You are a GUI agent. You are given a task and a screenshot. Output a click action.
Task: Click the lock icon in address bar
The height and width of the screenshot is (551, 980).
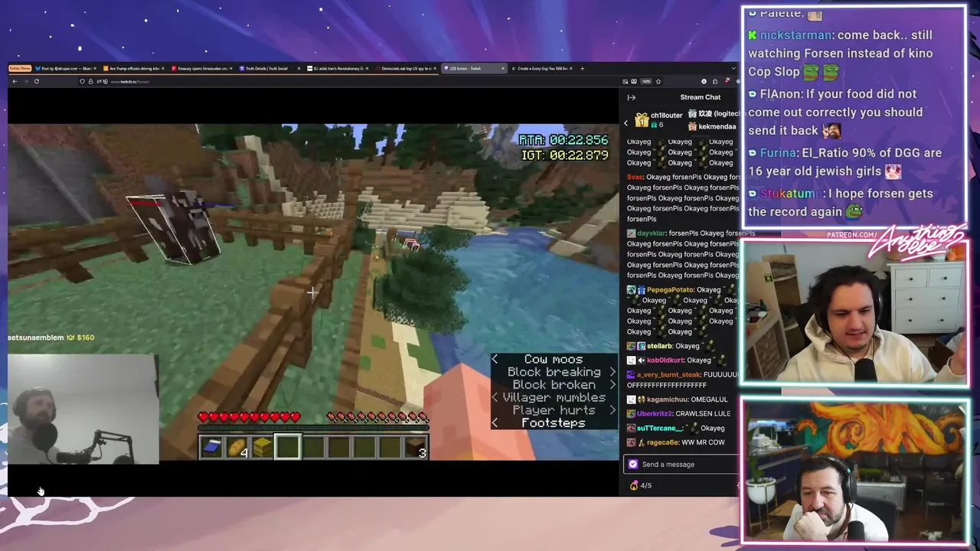tap(90, 81)
